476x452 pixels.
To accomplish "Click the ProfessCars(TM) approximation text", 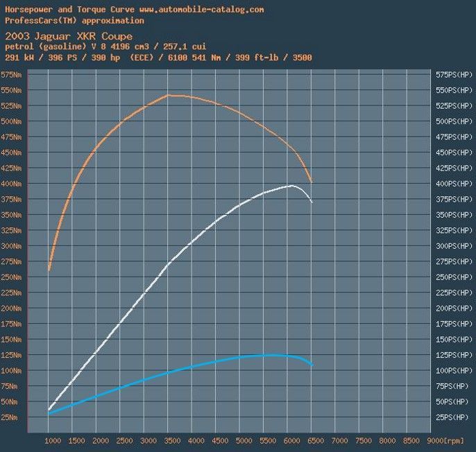I will [74, 21].
